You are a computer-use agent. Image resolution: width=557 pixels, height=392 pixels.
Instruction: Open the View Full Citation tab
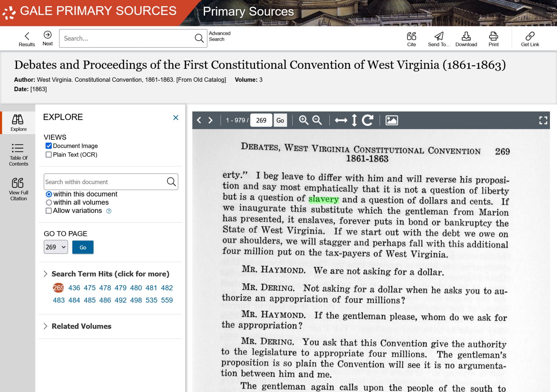pos(18,189)
